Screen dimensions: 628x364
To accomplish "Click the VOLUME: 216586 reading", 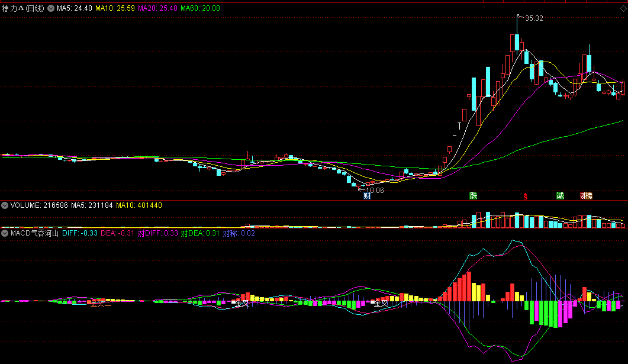I will click(39, 205).
